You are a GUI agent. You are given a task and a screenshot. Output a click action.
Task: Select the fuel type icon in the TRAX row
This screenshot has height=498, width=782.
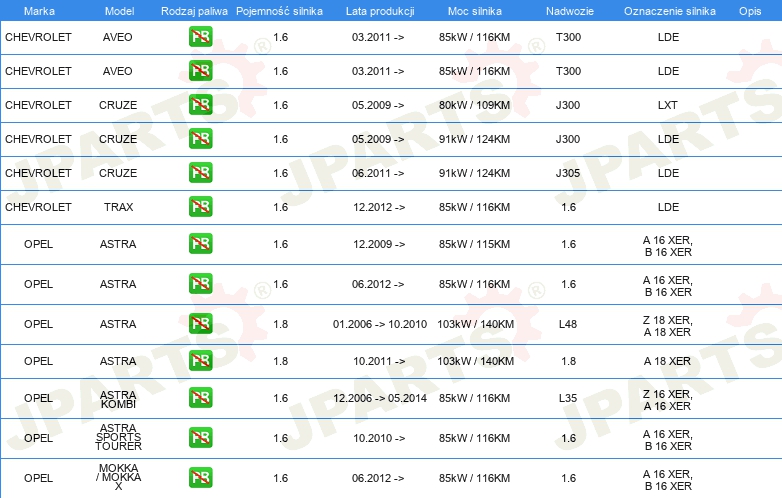tap(200, 207)
